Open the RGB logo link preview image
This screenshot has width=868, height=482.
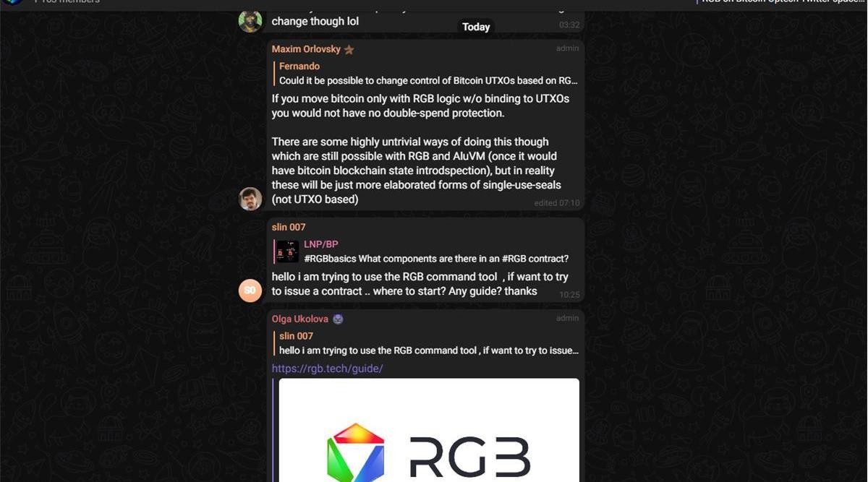click(x=429, y=430)
